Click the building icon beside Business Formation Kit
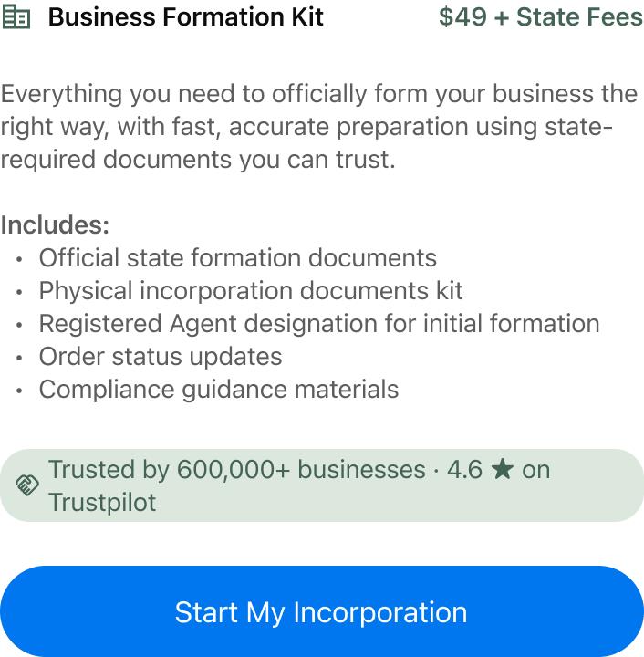Image resolution: width=644 pixels, height=657 pixels. [x=16, y=17]
